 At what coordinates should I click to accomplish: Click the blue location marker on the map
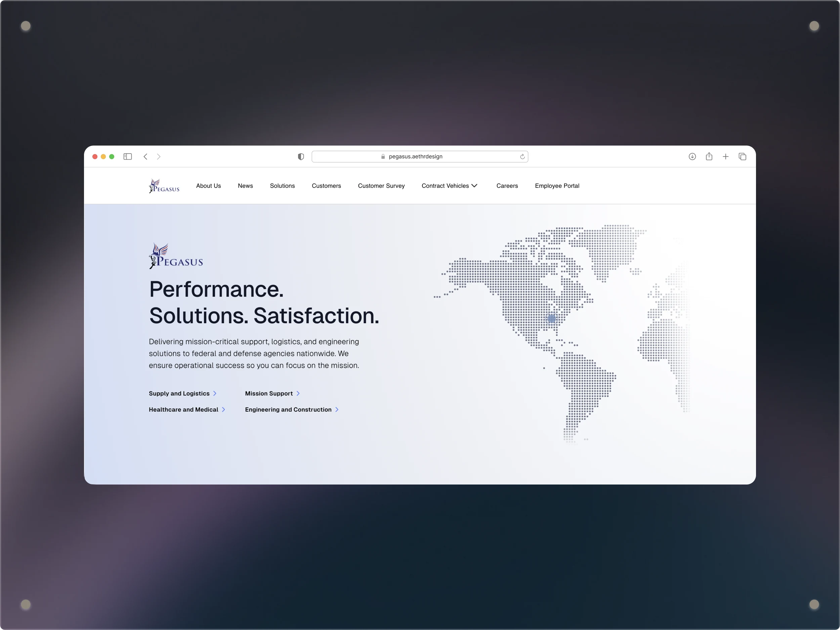point(552,319)
